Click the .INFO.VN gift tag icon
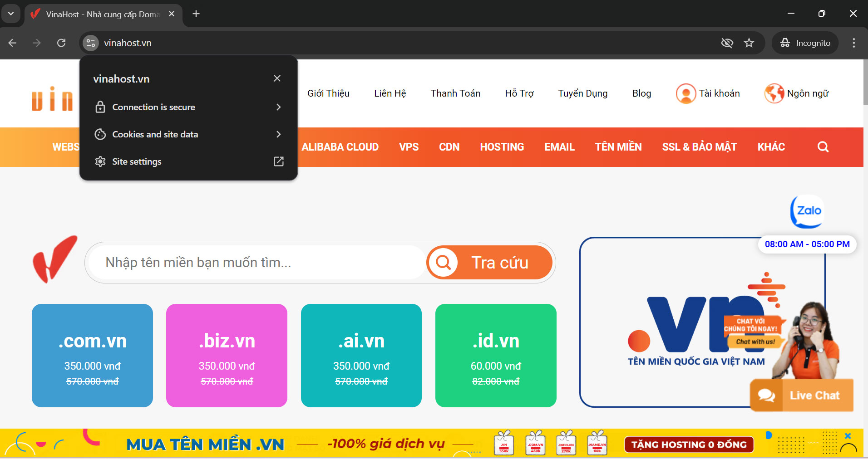 click(x=566, y=443)
